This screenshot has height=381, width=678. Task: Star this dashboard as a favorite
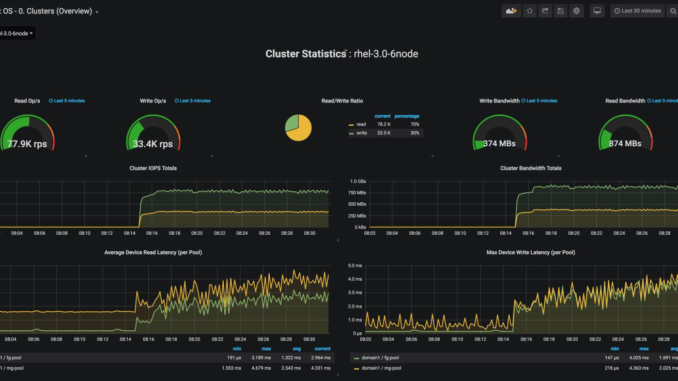(x=530, y=11)
